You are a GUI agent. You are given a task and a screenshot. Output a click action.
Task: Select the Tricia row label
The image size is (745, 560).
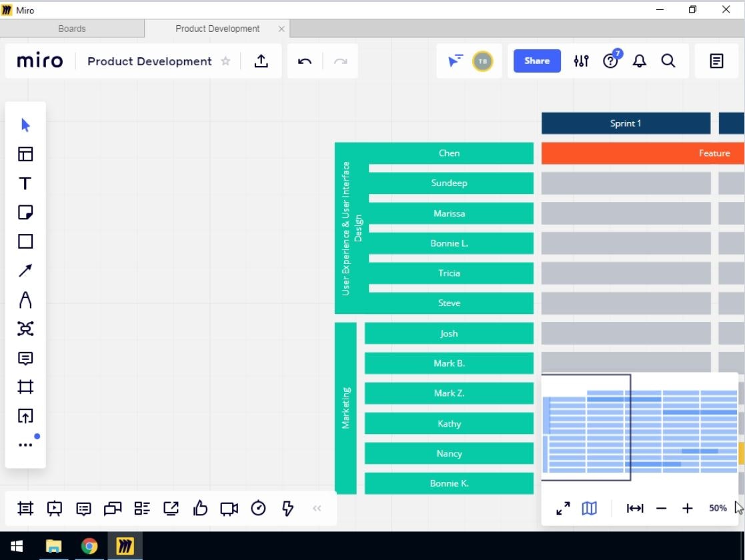(x=449, y=273)
